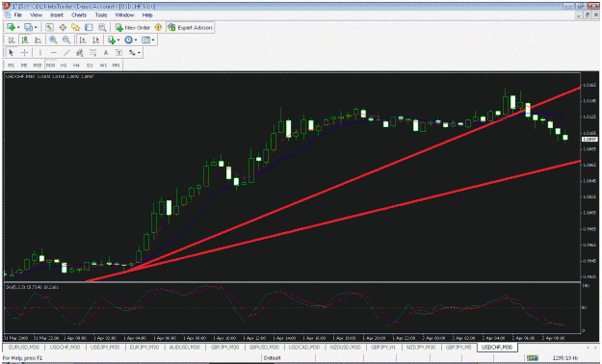Expand the Profiles dropdown arrow

(36, 28)
